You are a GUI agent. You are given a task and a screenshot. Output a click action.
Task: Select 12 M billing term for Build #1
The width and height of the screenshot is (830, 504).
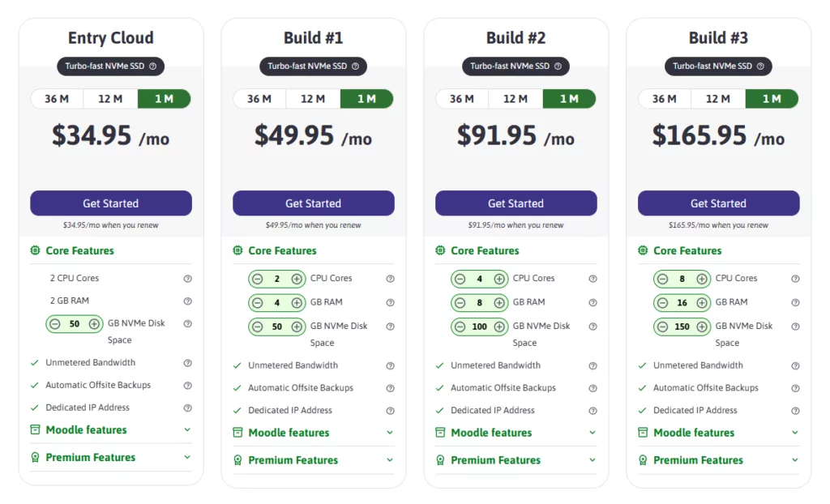[312, 99]
